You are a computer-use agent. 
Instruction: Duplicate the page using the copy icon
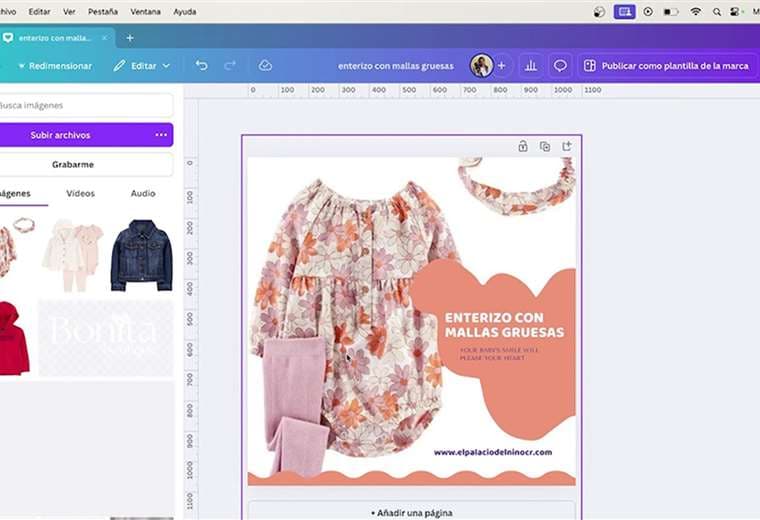click(x=545, y=146)
